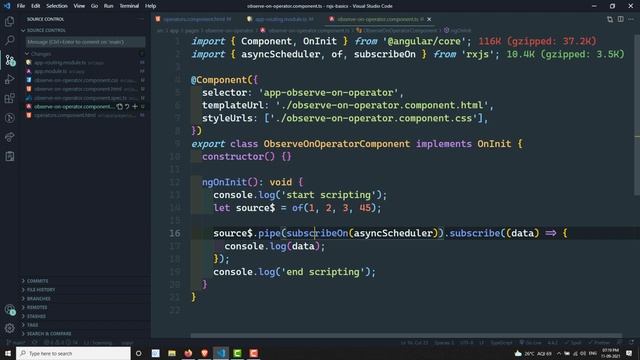
Task: Open Windows Start menu
Action: (8, 353)
